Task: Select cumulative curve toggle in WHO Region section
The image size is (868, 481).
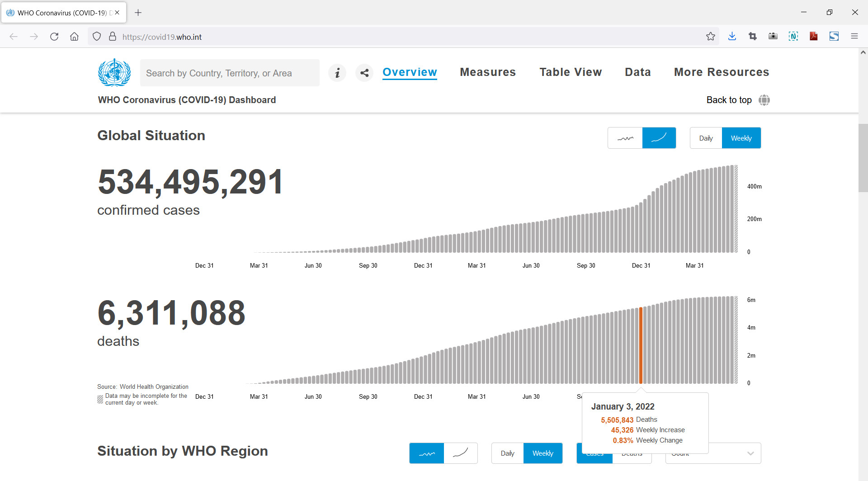Action: pyautogui.click(x=460, y=453)
